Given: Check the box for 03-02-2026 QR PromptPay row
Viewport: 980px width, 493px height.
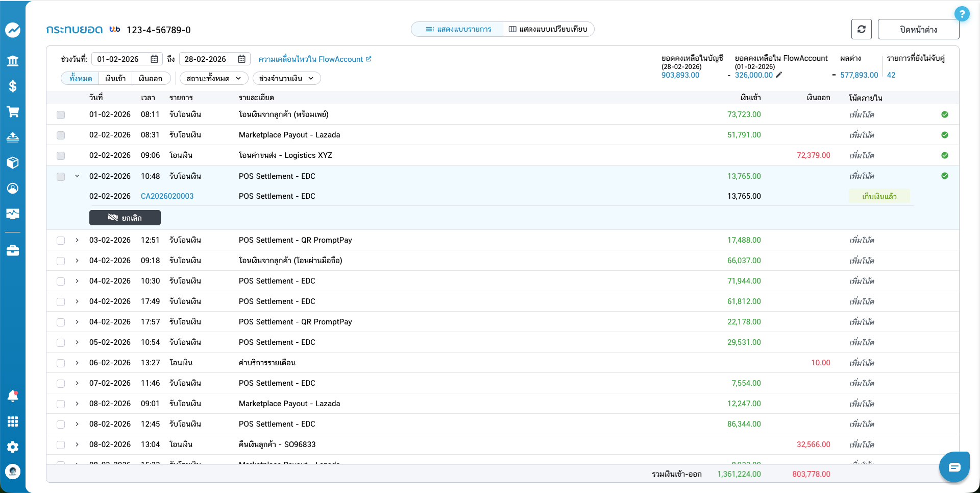Looking at the screenshot, I should click(61, 240).
